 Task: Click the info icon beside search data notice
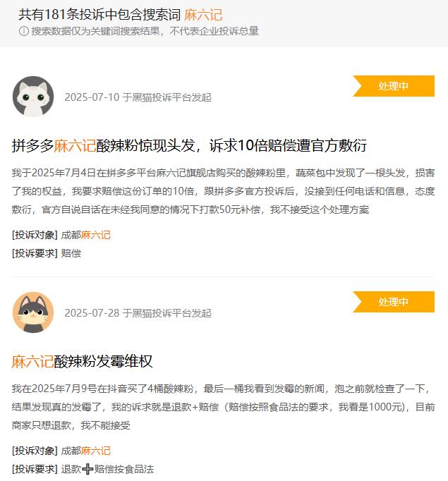pos(23,31)
